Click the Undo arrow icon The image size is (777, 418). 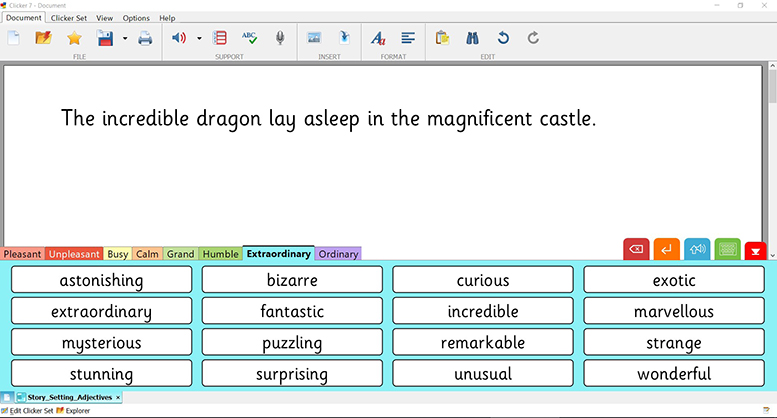click(503, 38)
